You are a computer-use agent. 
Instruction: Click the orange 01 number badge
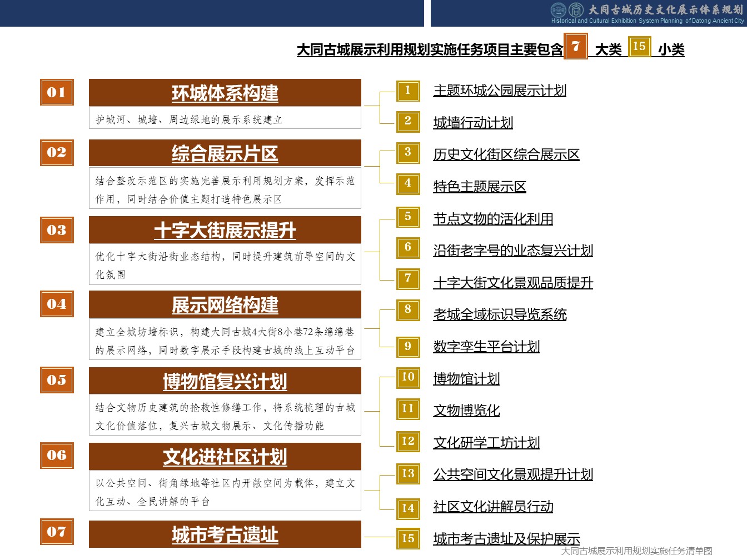pos(57,92)
